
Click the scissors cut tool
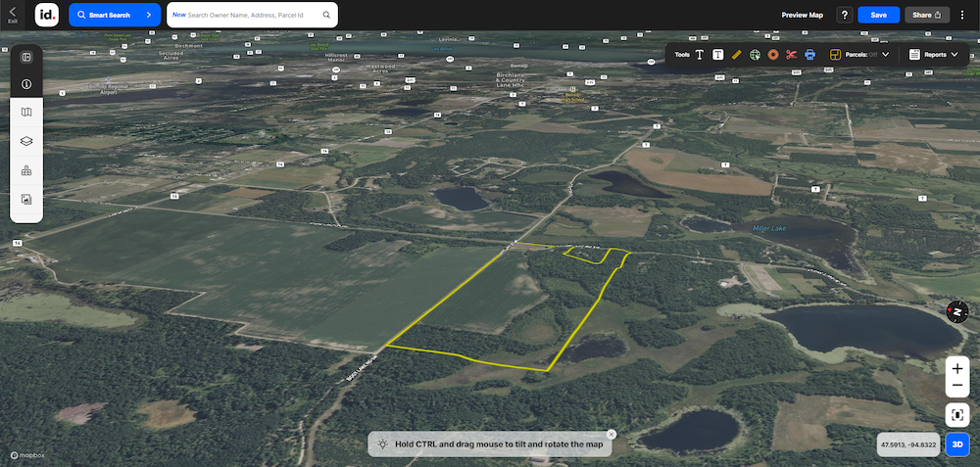pos(792,55)
